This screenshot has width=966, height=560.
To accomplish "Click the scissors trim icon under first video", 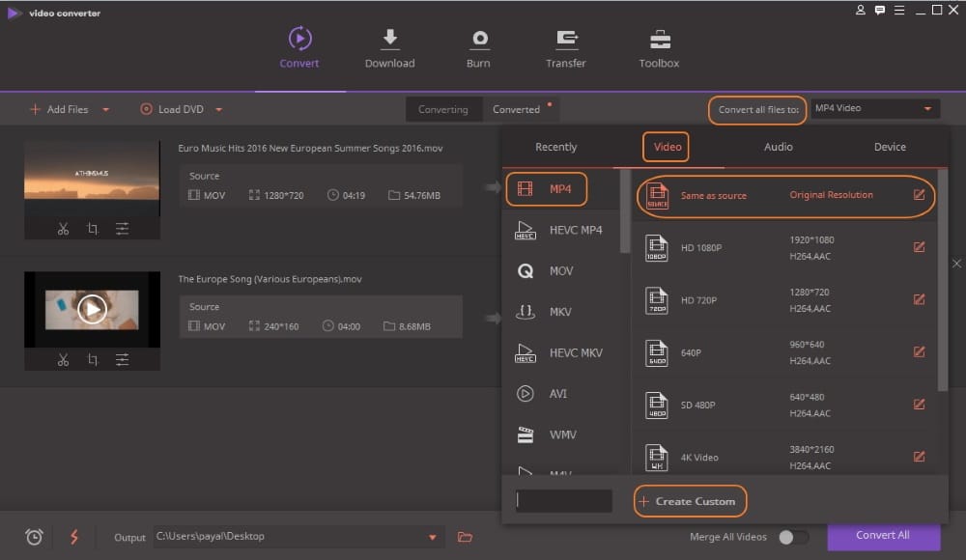I will tap(63, 229).
